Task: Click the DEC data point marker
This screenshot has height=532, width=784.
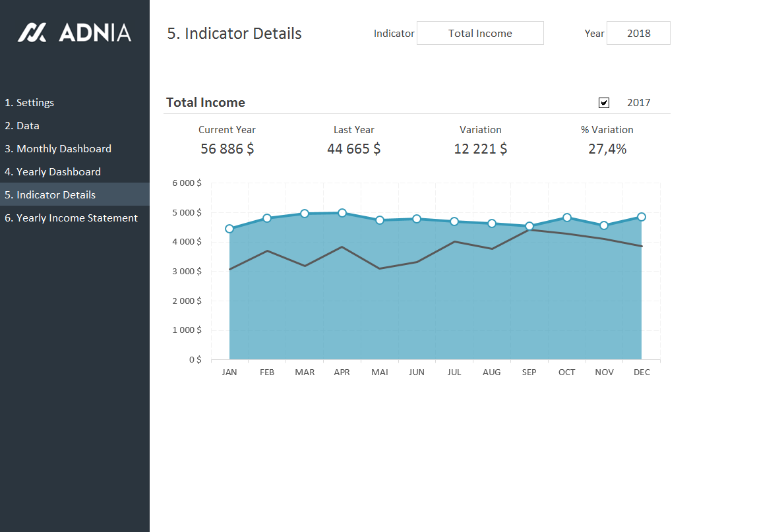Action: click(x=642, y=217)
